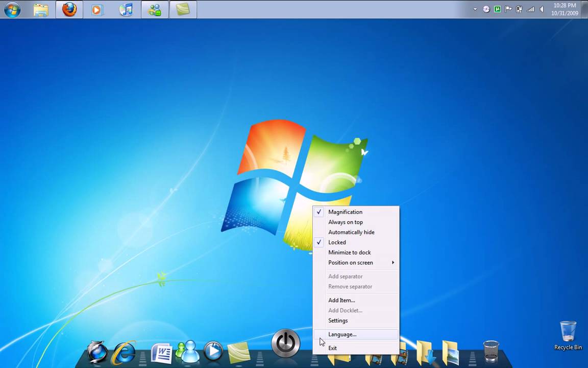The width and height of the screenshot is (588, 368).
Task: Launch Internet Explorer from the dock
Action: pos(124,353)
